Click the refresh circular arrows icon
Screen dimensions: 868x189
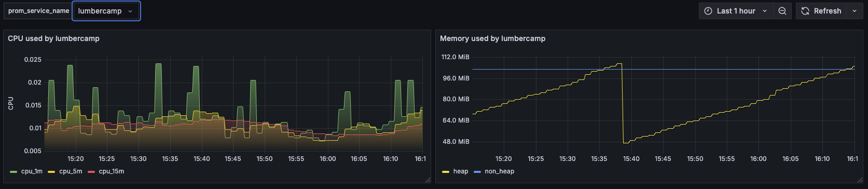(805, 11)
